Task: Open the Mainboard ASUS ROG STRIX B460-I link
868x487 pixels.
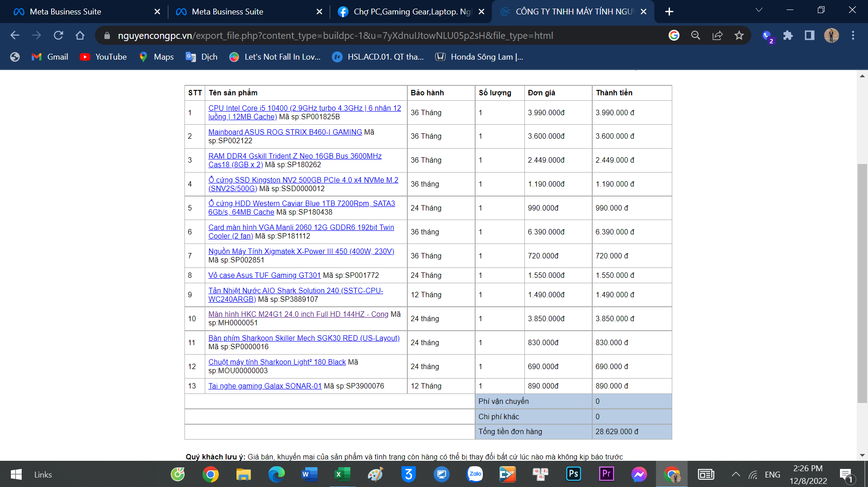Action: pyautogui.click(x=285, y=132)
